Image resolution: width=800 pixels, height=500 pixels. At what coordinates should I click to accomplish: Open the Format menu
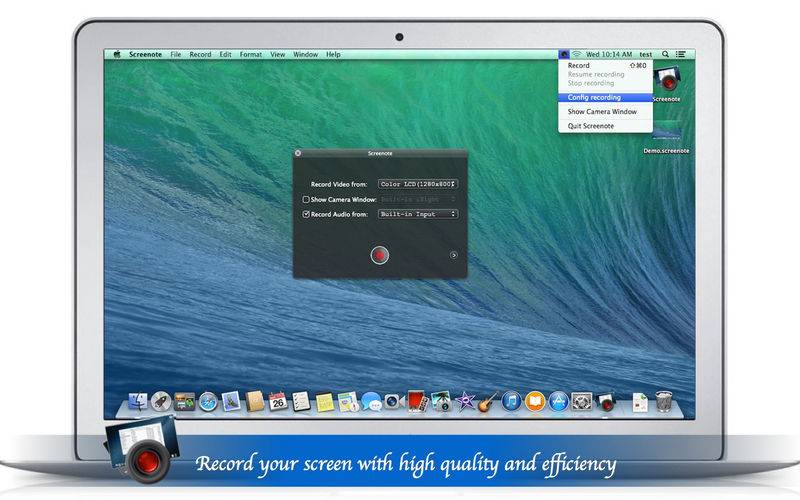coord(251,54)
